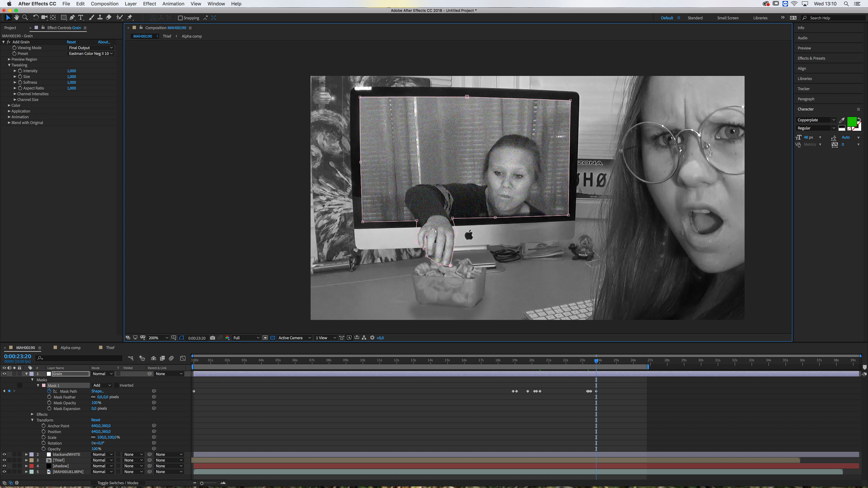Click Toggle Switches / Modes button
Image resolution: width=868 pixels, height=488 pixels.
(118, 483)
